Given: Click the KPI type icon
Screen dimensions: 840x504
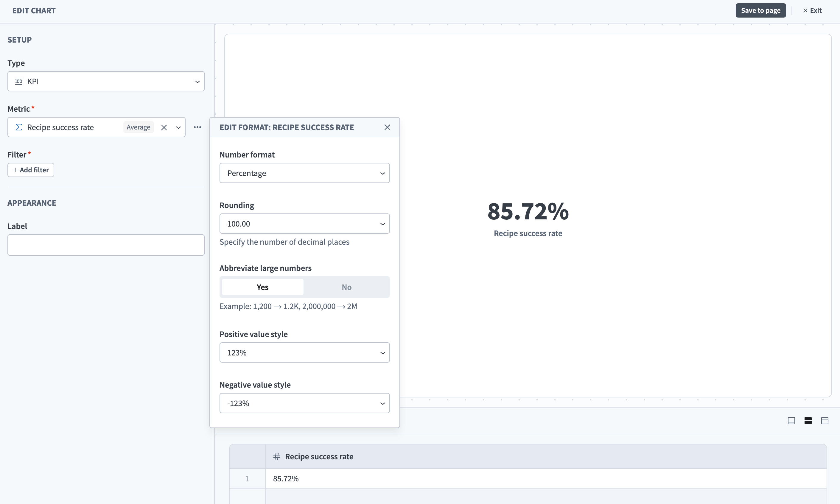Looking at the screenshot, I should coord(19,81).
